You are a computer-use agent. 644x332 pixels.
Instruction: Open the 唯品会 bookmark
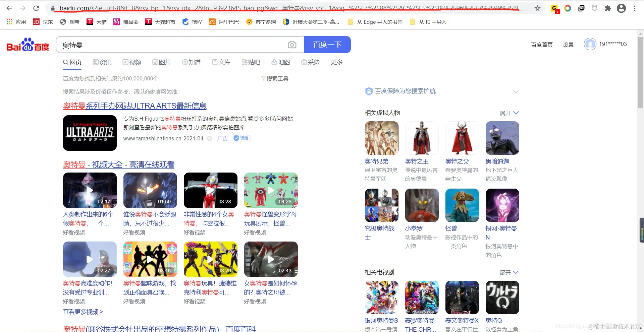click(126, 22)
